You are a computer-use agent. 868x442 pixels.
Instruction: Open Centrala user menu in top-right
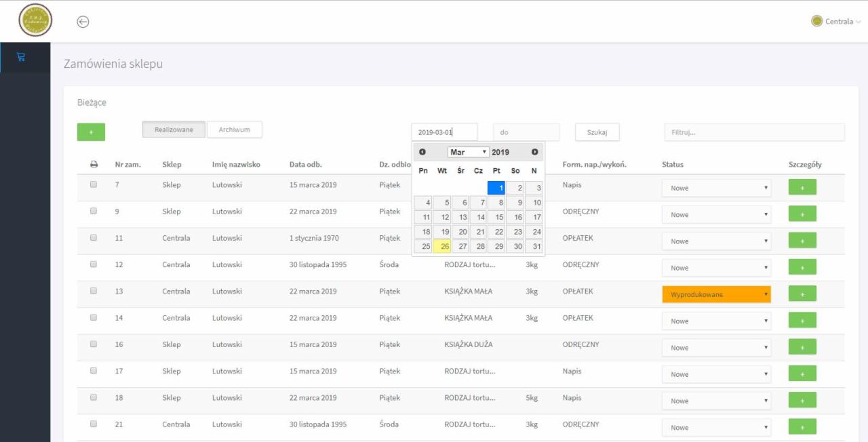click(836, 22)
